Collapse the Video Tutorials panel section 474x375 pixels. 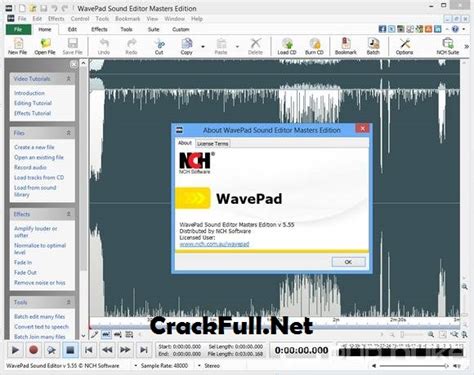[68, 79]
